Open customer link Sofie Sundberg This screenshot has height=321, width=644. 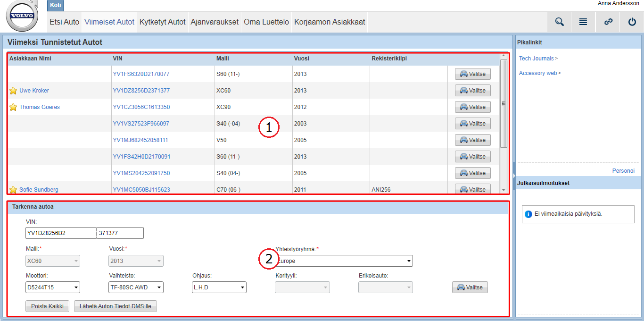(39, 190)
